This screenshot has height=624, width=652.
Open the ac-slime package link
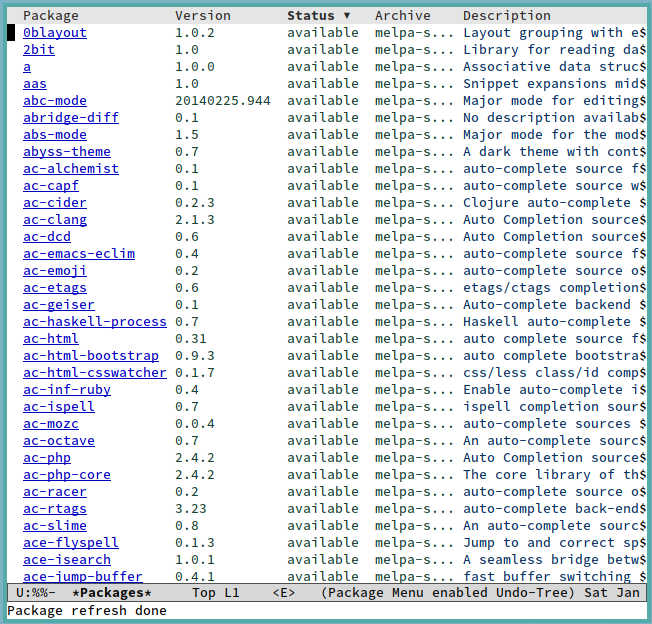tap(55, 525)
